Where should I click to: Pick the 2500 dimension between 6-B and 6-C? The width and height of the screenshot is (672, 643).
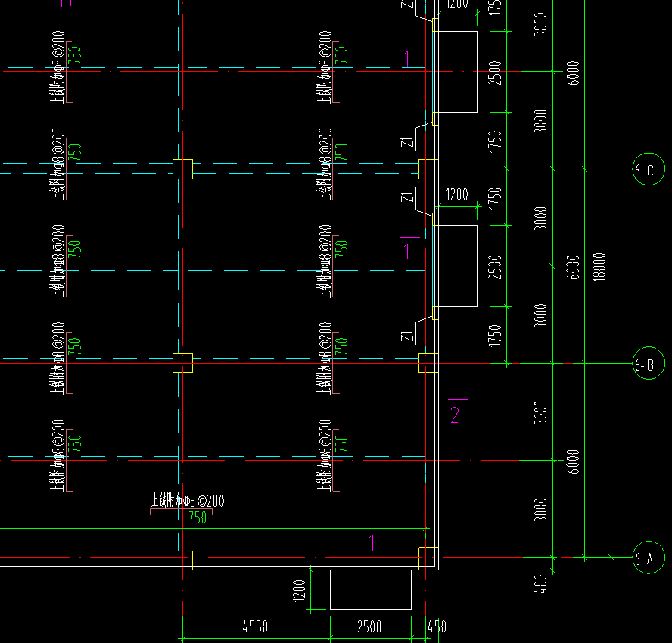pos(495,267)
